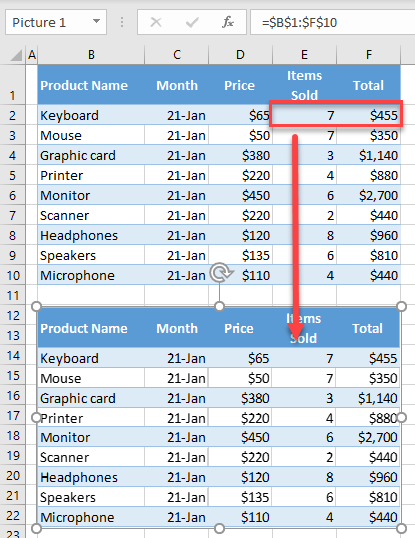Select column E header
Image resolution: width=415 pixels, height=538 pixels.
click(x=304, y=55)
